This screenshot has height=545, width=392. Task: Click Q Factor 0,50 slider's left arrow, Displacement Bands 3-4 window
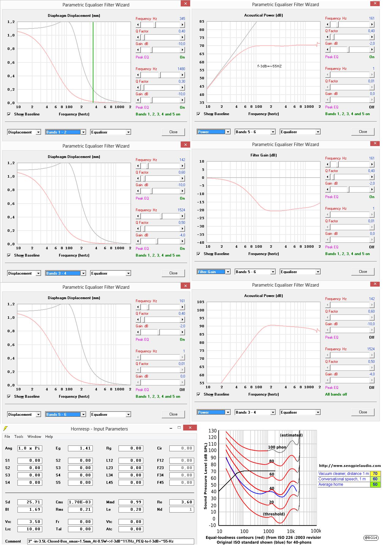[x=138, y=229]
